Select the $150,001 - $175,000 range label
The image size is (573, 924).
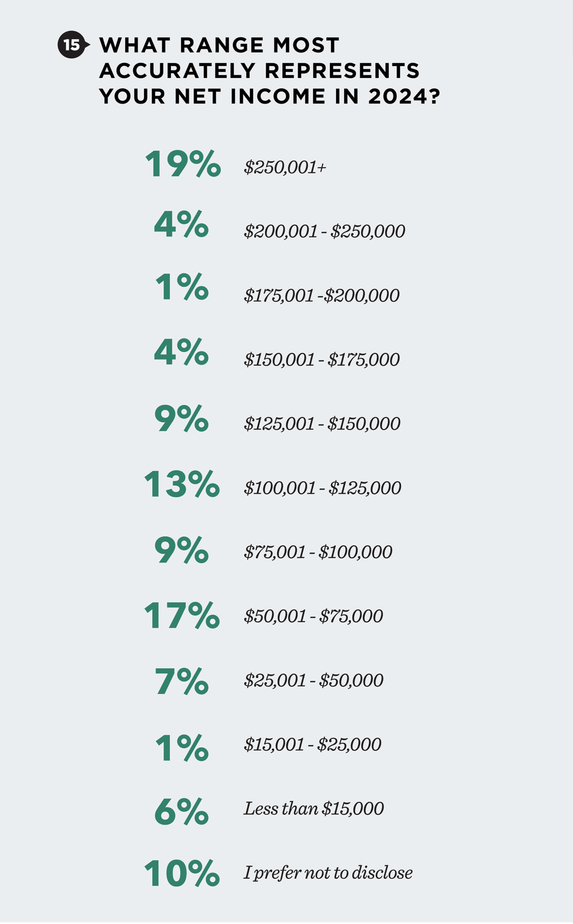point(322,360)
